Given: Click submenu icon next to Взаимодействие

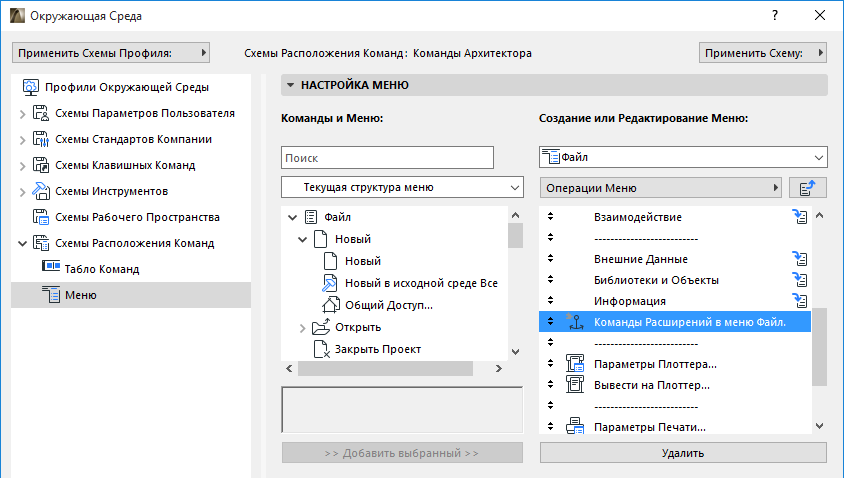Looking at the screenshot, I should pyautogui.click(x=800, y=217).
